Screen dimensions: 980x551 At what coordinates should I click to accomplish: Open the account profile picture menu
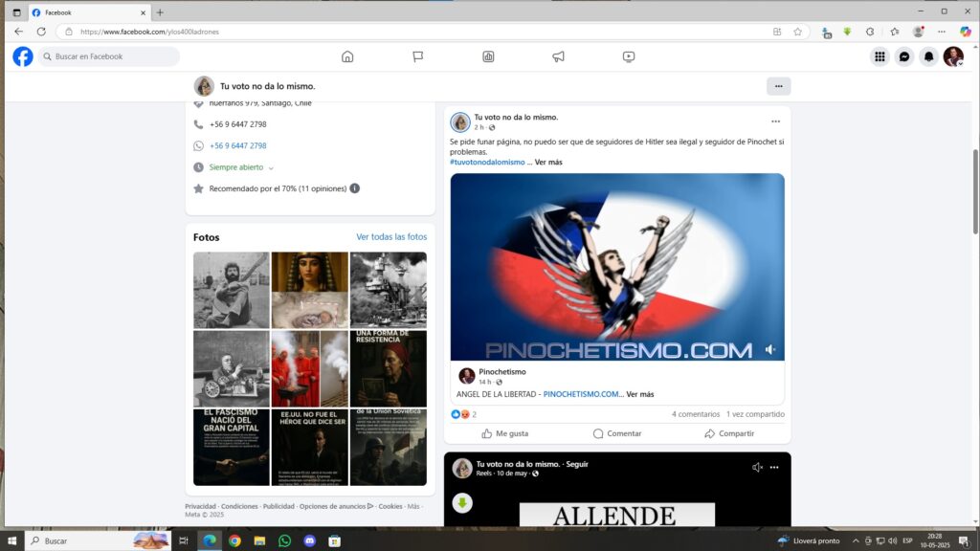(x=953, y=56)
